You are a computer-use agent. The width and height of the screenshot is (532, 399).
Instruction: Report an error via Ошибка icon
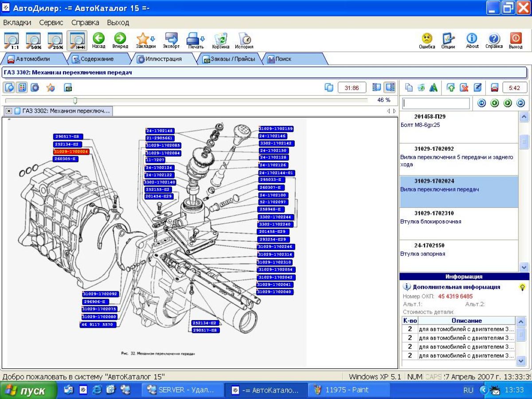click(x=427, y=40)
